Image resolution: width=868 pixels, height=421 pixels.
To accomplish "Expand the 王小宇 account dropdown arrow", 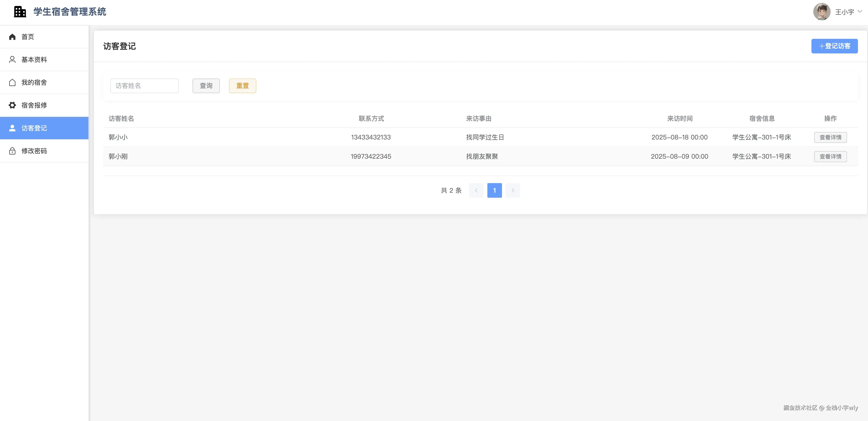I will click(860, 11).
